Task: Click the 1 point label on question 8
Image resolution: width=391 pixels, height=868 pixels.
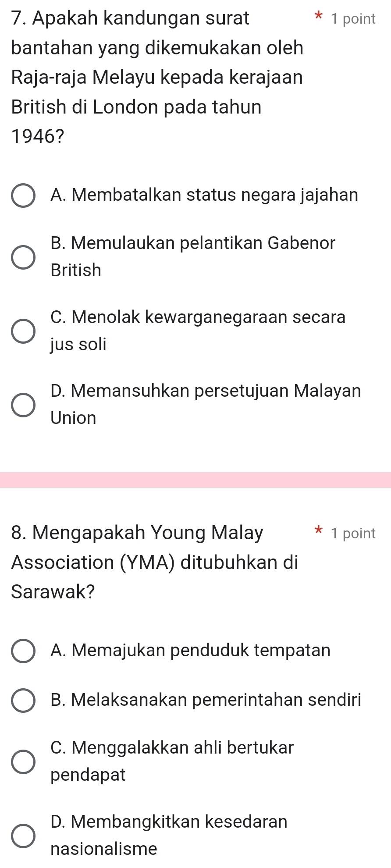Action: click(x=352, y=532)
